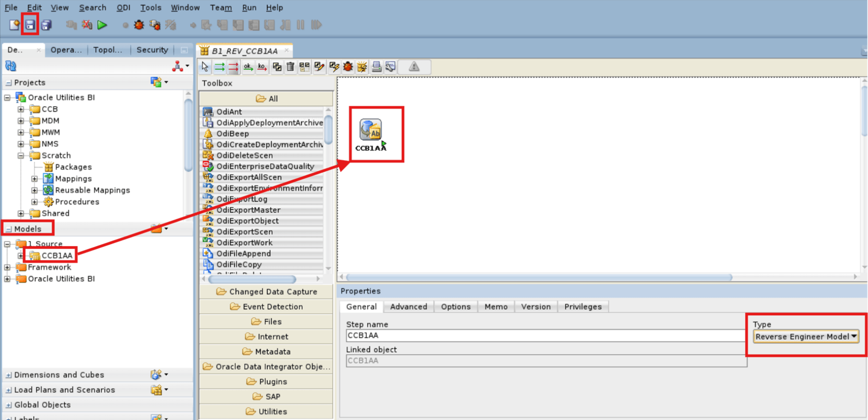Duplicate selection using the copy icon
The height and width of the screenshot is (420, 868).
tap(277, 67)
